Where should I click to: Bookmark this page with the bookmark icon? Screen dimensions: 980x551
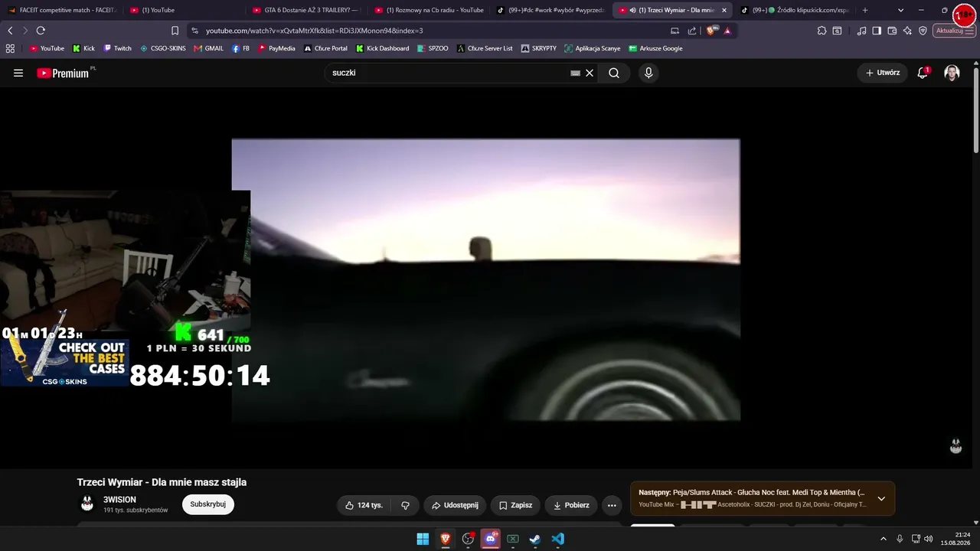(175, 31)
